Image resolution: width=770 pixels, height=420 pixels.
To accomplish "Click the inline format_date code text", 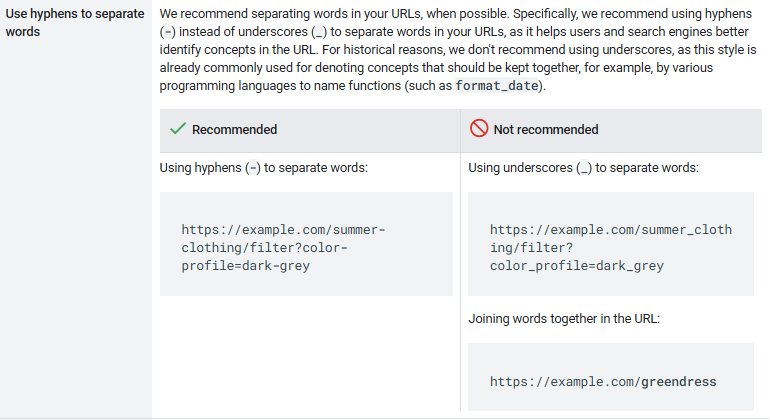I will pyautogui.click(x=496, y=86).
